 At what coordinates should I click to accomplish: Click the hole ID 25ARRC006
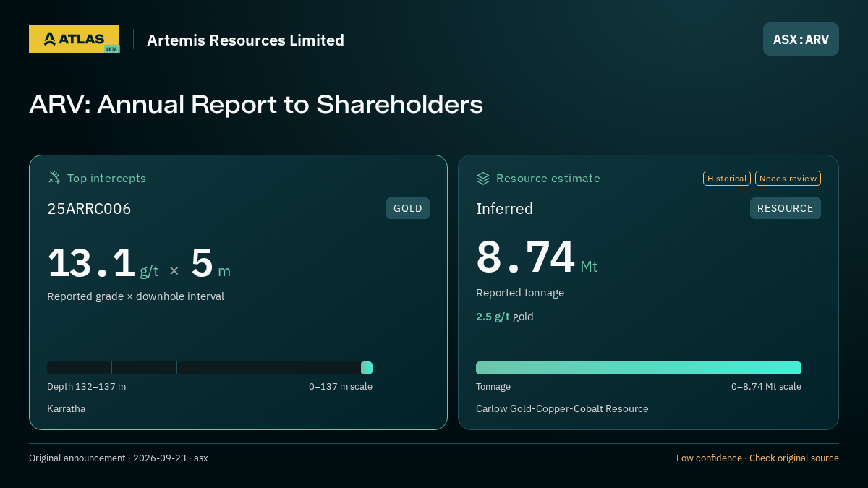[x=89, y=209]
